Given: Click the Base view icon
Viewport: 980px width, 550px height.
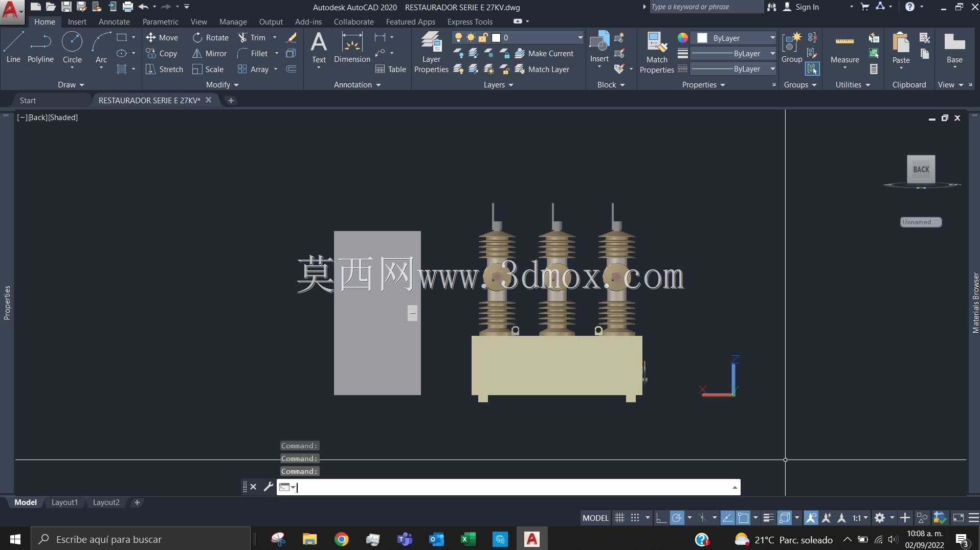Looking at the screenshot, I should click(x=954, y=48).
